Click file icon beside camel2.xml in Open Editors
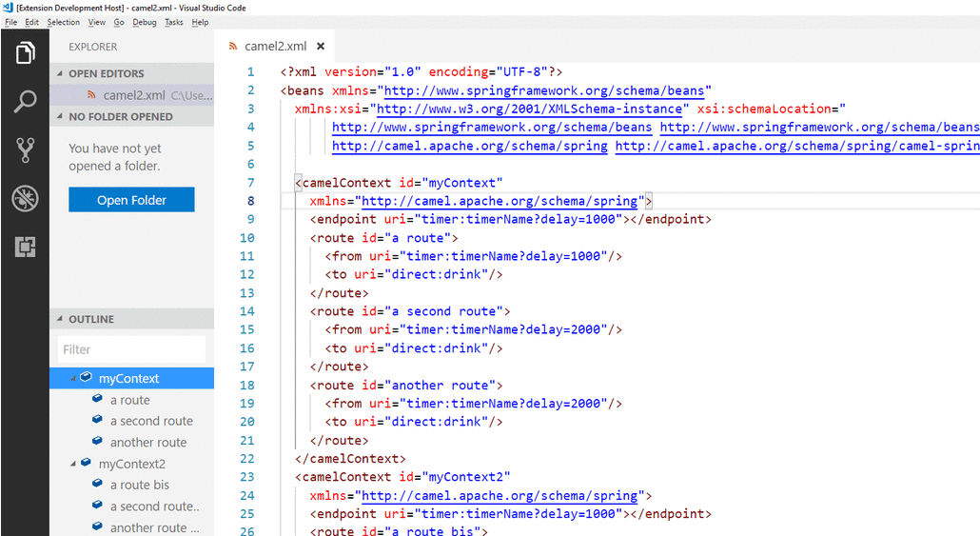The width and height of the screenshot is (980, 536). (x=92, y=94)
